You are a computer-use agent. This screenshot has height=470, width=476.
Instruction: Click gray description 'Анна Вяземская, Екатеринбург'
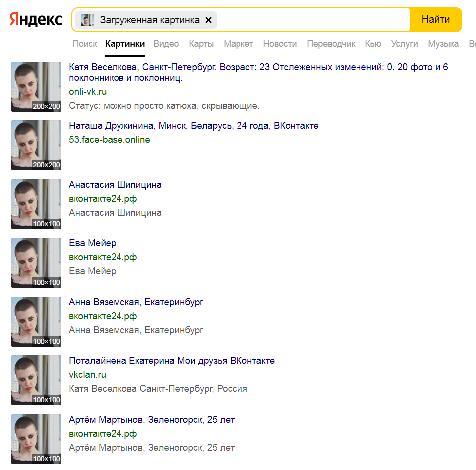click(136, 330)
